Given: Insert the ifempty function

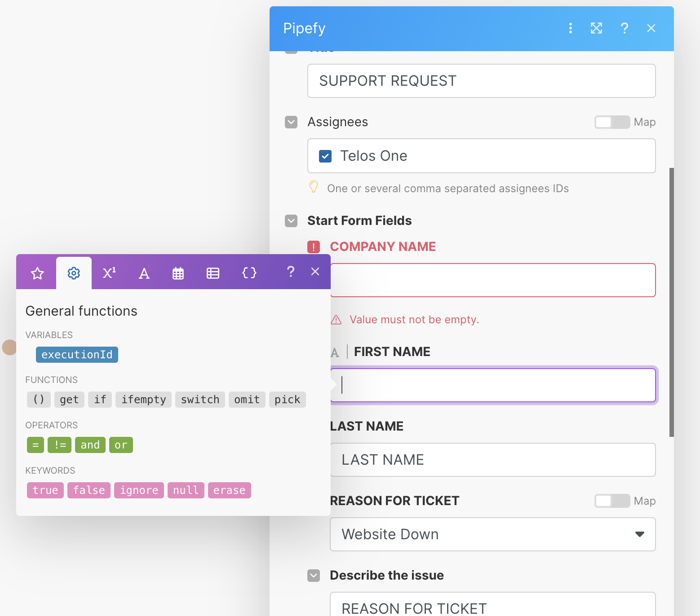Looking at the screenshot, I should [x=143, y=400].
